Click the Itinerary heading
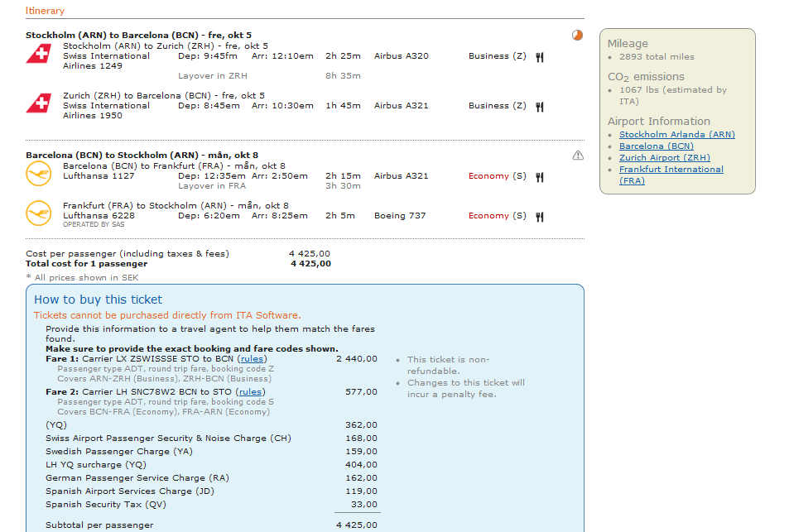 click(x=45, y=11)
